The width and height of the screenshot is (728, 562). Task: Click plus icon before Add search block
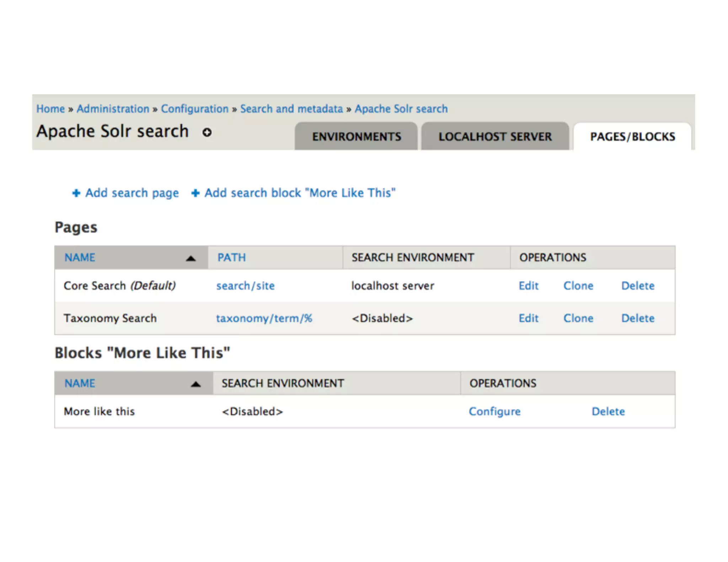tap(195, 193)
